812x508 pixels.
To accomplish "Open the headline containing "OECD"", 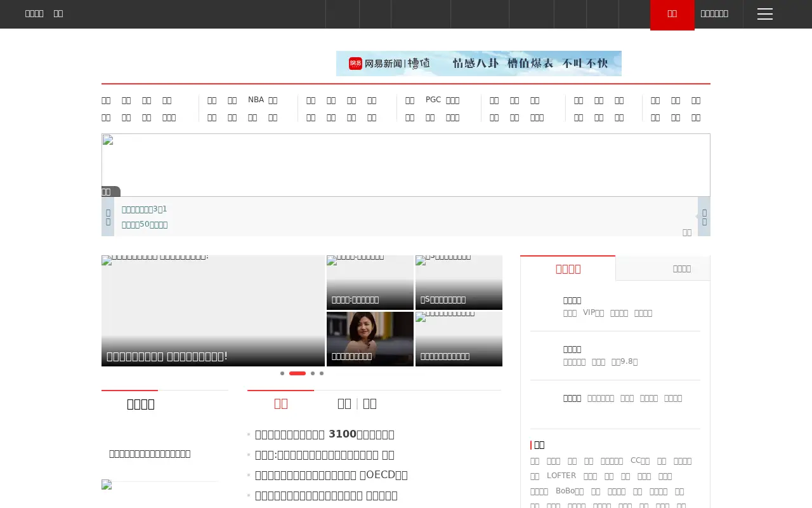I will point(331,475).
